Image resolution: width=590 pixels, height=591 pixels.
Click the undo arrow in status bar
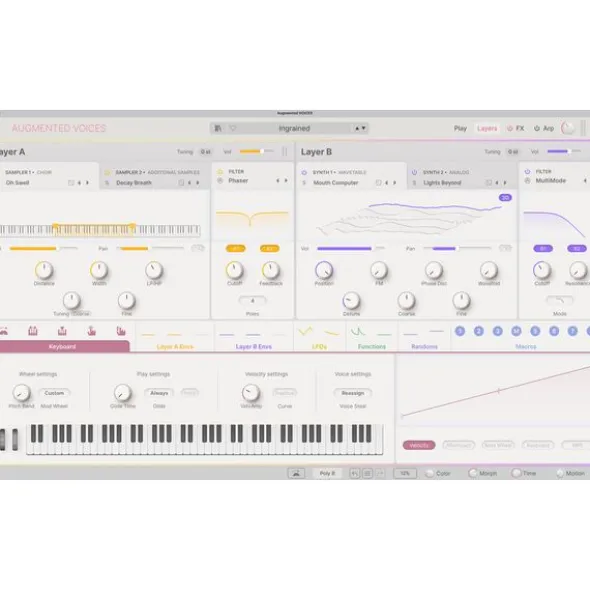tap(354, 473)
